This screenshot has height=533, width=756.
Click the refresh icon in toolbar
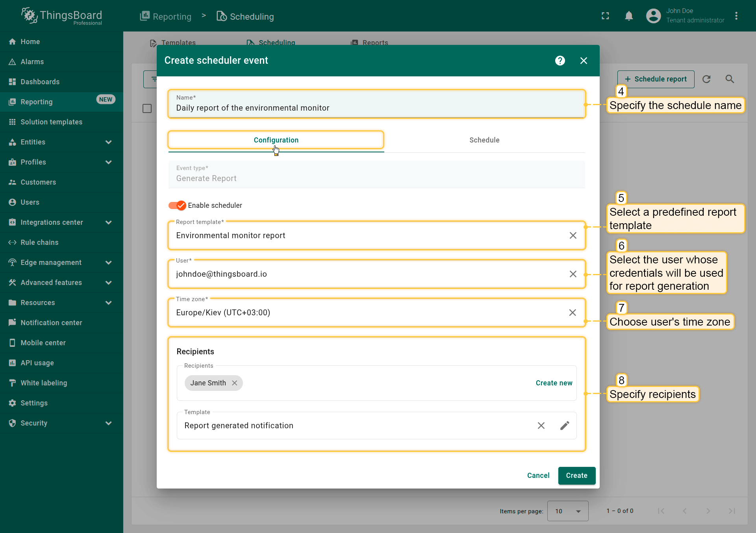tap(706, 79)
